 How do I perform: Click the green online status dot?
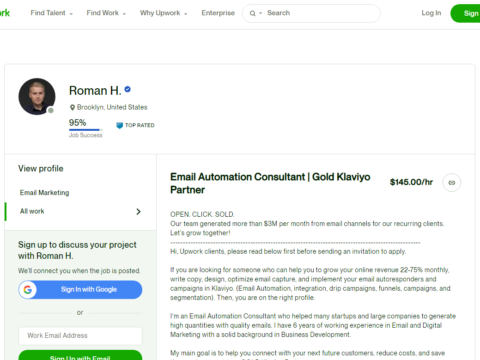[51, 110]
